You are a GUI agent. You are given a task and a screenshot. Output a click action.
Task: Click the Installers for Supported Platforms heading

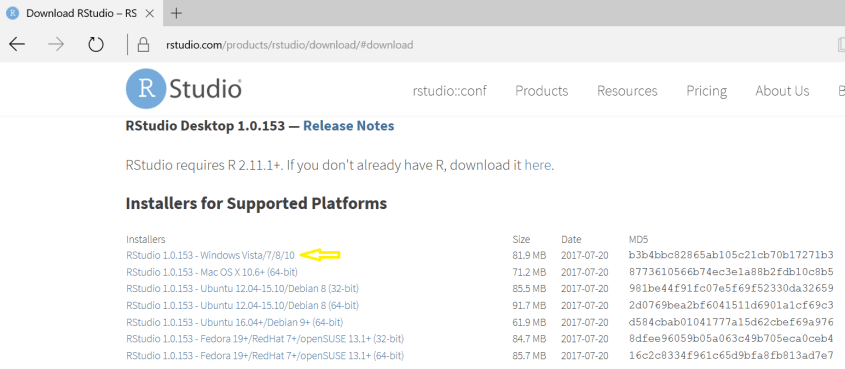[257, 204]
